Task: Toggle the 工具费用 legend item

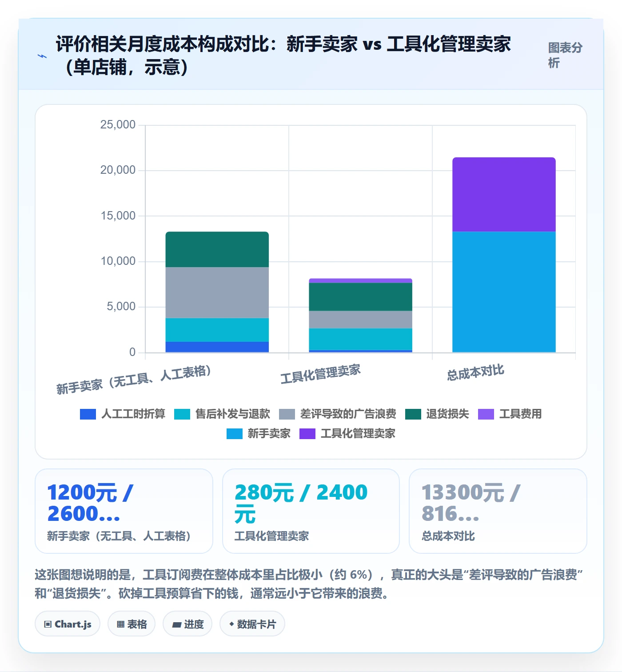Action: (510, 414)
